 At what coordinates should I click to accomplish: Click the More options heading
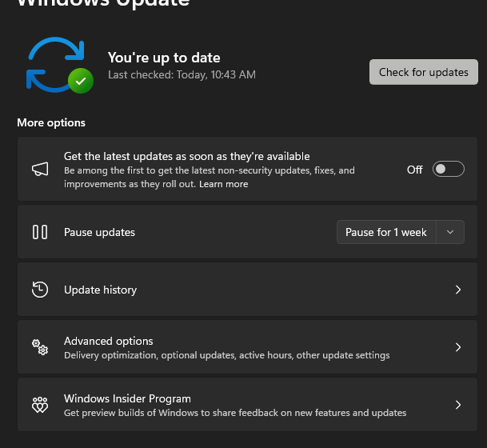point(51,122)
